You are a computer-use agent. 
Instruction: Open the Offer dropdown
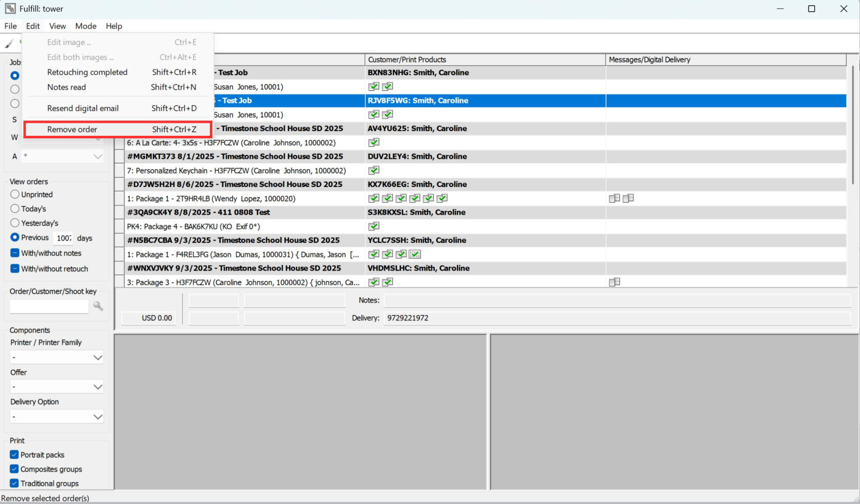click(56, 386)
